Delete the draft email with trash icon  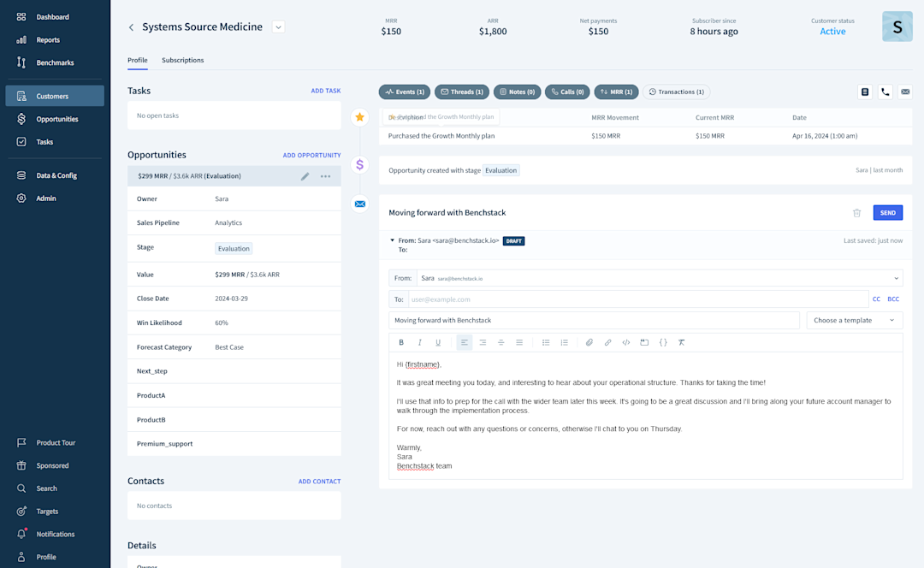856,213
